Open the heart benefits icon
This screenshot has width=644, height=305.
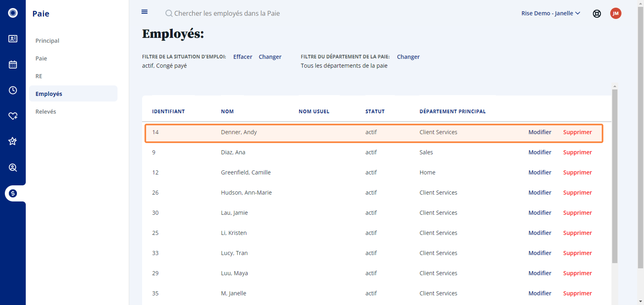[13, 116]
